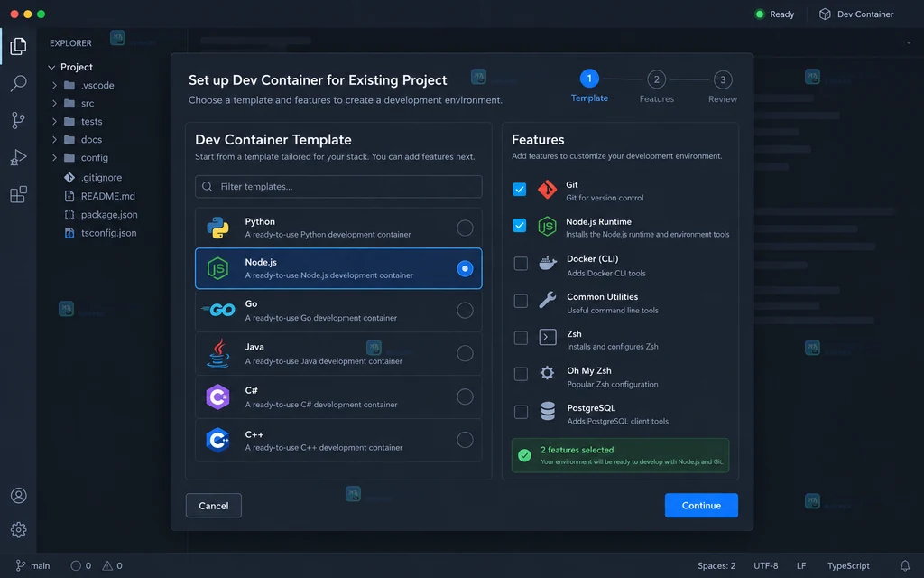The width and height of the screenshot is (924, 578).
Task: Expand the src folder
Action: click(54, 104)
